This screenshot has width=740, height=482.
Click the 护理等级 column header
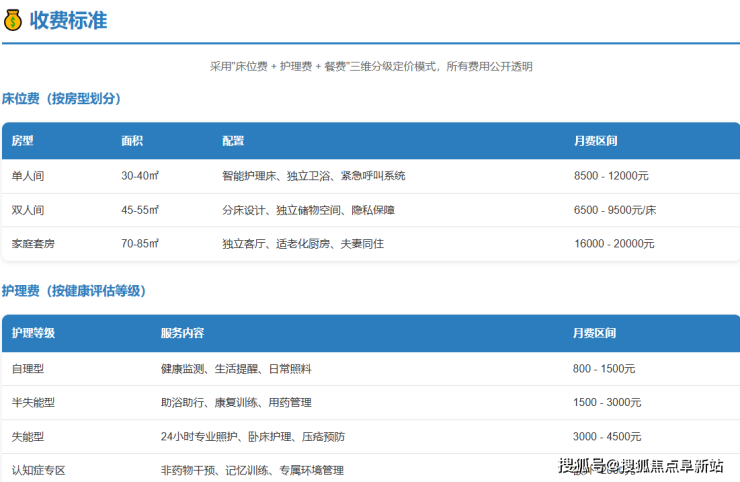pos(33,333)
